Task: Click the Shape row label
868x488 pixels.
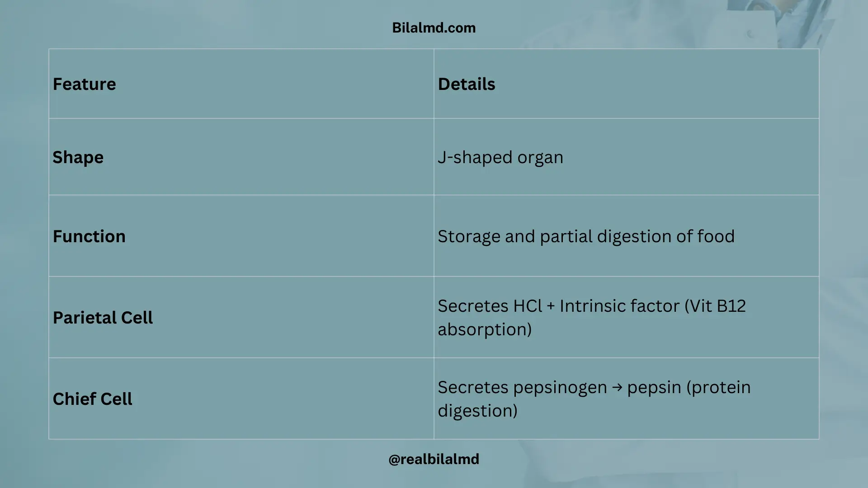Action: click(78, 158)
